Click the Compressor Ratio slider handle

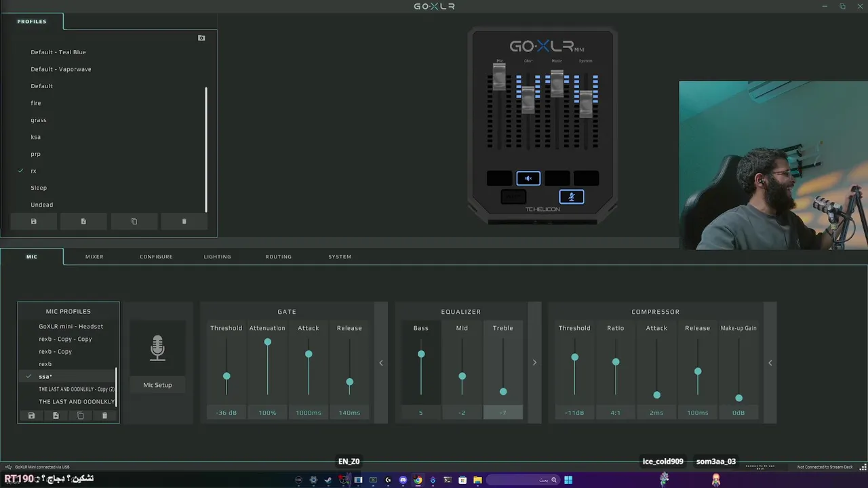point(616,362)
